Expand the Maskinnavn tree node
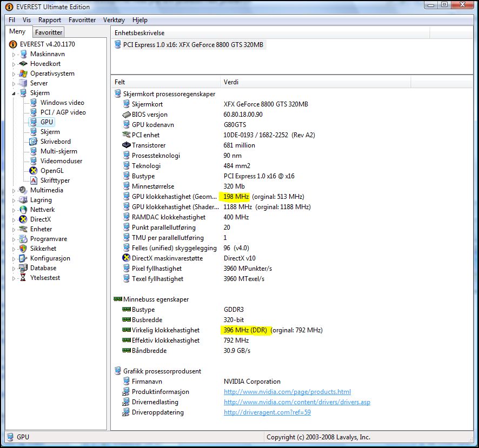The height and width of the screenshot is (448, 479). (x=14, y=55)
